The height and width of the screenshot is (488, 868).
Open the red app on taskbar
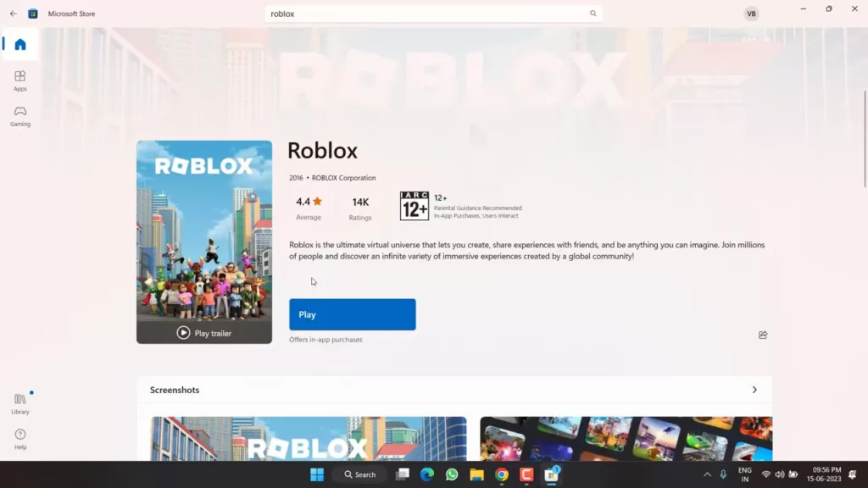(526, 474)
